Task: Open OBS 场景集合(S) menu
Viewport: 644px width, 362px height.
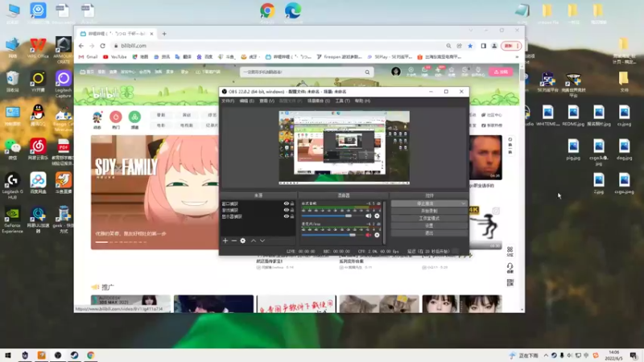Action: [319, 101]
